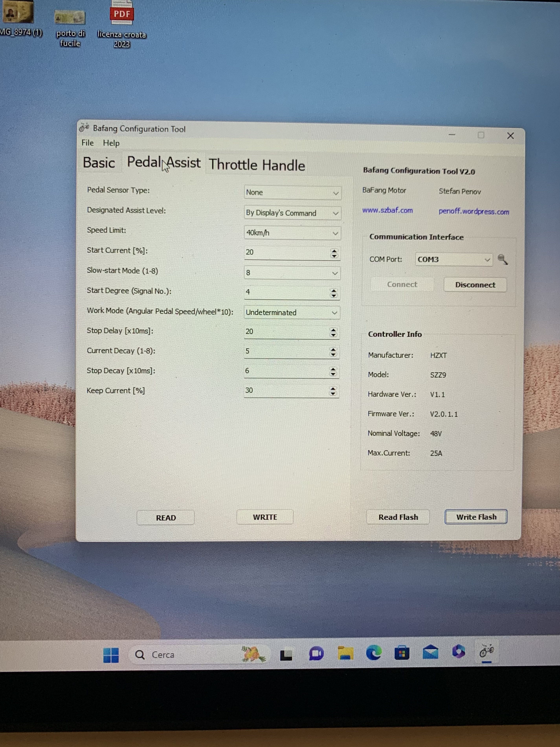Open the Designated Assist Level dropdown

[x=292, y=213]
